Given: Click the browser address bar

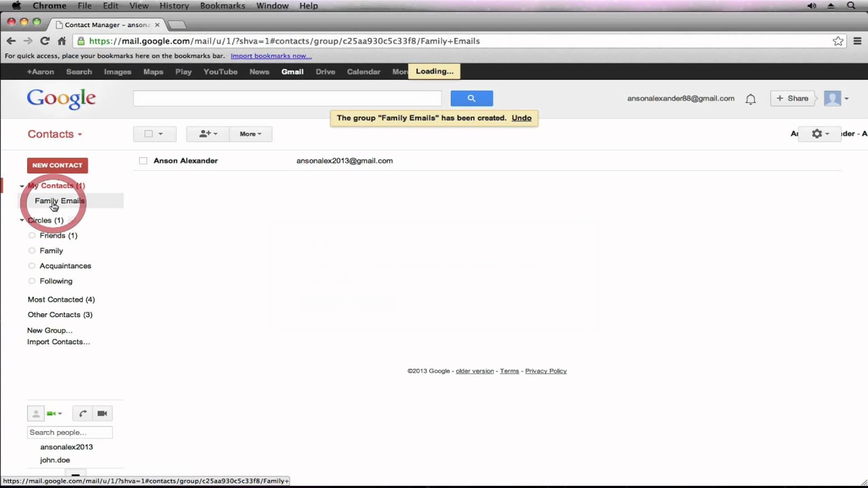Looking at the screenshot, I should [454, 41].
